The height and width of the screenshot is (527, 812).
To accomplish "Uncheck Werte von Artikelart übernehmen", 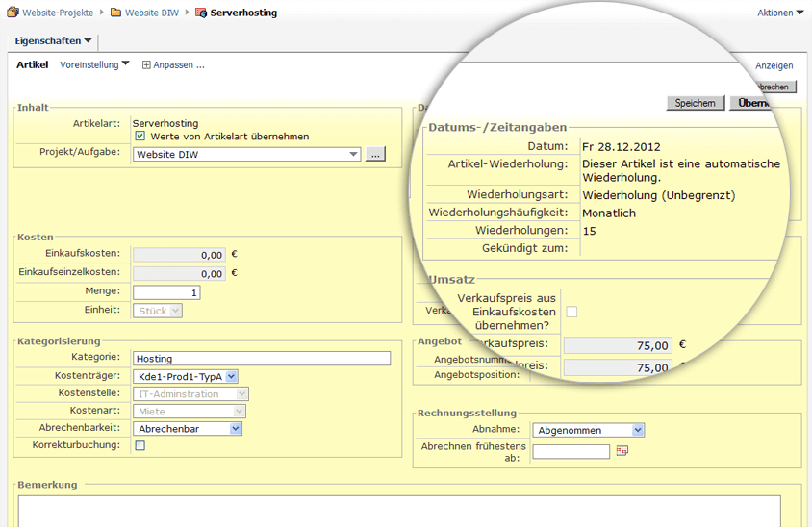I will pos(140,137).
